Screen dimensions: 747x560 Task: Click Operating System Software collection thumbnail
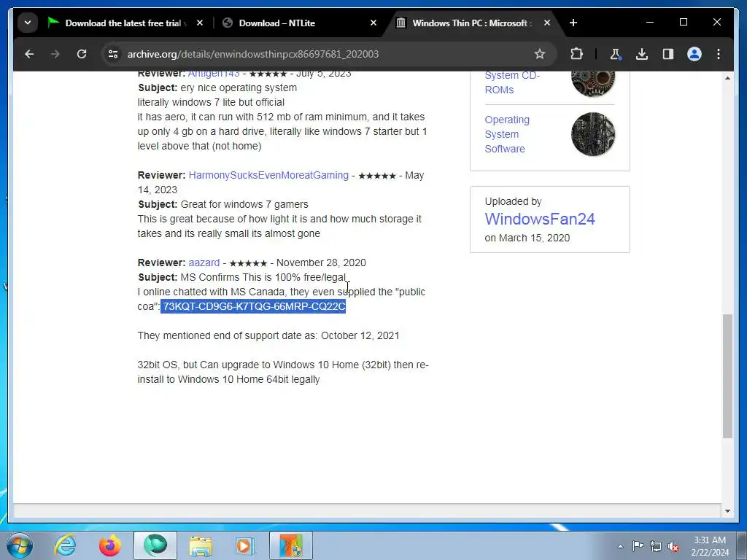(593, 134)
